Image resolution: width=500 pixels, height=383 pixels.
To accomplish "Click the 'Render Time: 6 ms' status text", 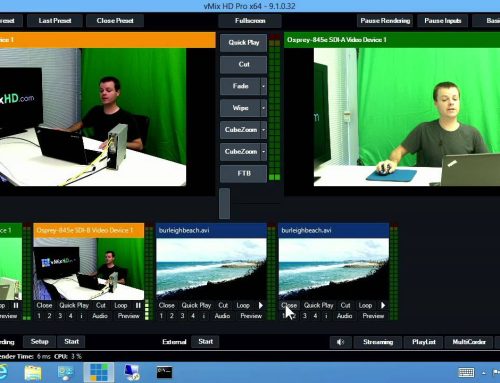I will click(25, 356).
